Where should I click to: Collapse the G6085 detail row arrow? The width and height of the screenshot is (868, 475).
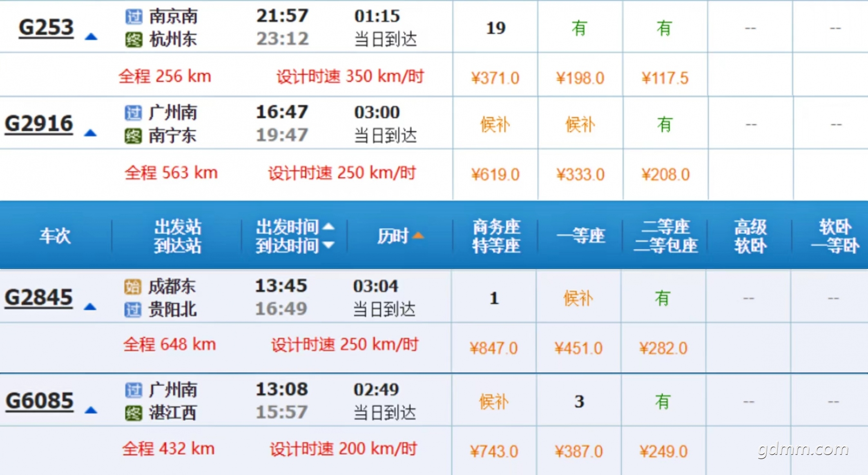tap(91, 410)
